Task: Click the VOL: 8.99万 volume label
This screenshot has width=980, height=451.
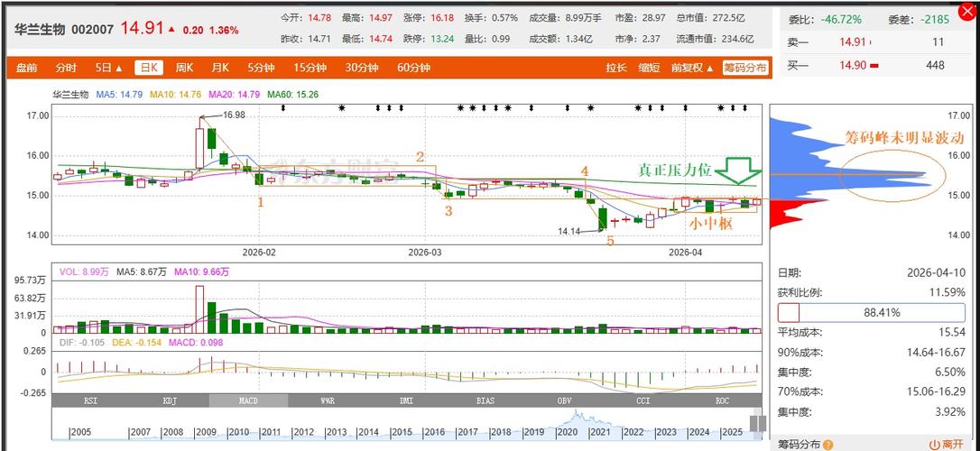Action: point(85,272)
